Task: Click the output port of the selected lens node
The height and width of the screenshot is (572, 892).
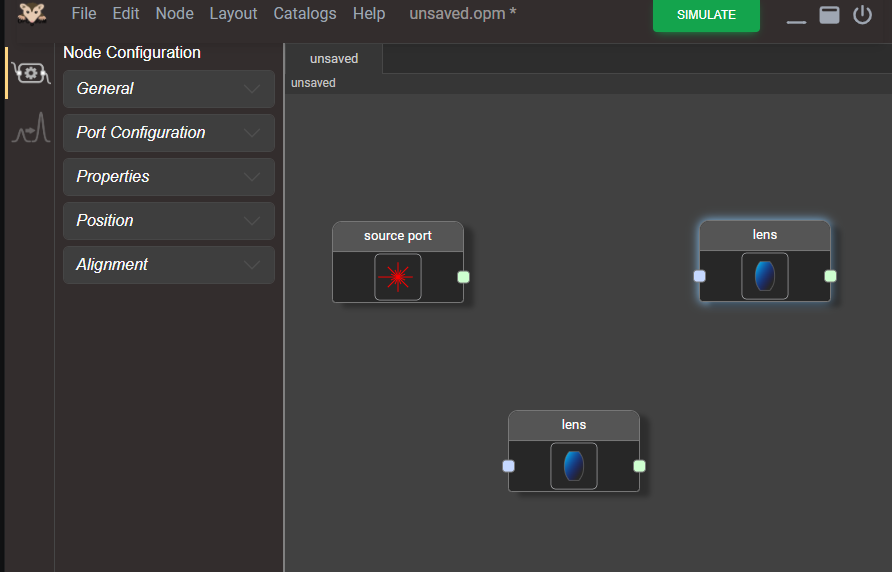Action: pos(831,276)
